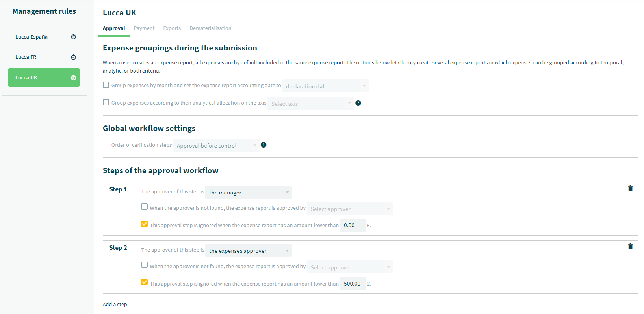Edit Step 1 threshold amount 0.00 field
Viewport: 644px width, 314px height.
(353, 225)
